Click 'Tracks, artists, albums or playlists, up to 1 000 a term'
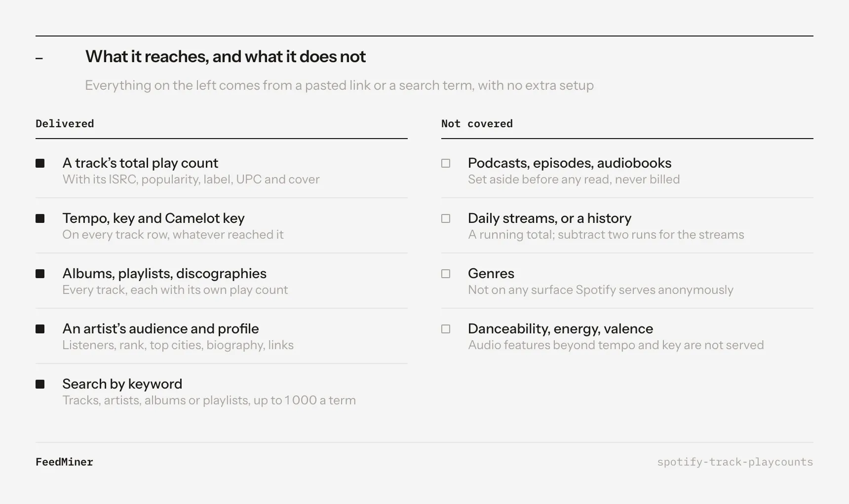 (209, 400)
